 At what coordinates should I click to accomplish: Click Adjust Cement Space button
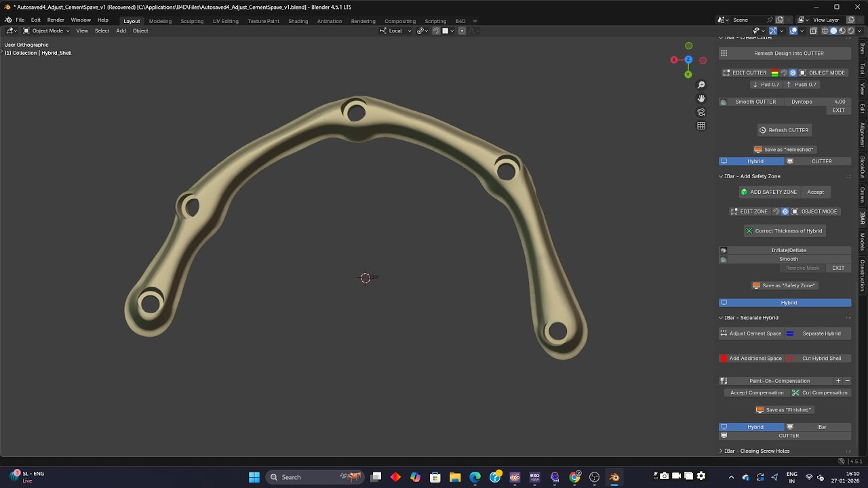click(x=751, y=333)
